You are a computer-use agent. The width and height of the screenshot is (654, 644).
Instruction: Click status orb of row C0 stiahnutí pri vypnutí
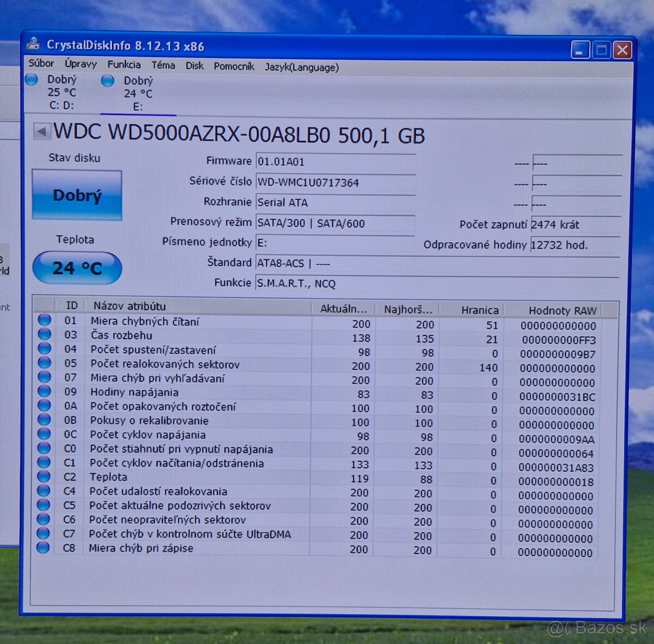44,447
